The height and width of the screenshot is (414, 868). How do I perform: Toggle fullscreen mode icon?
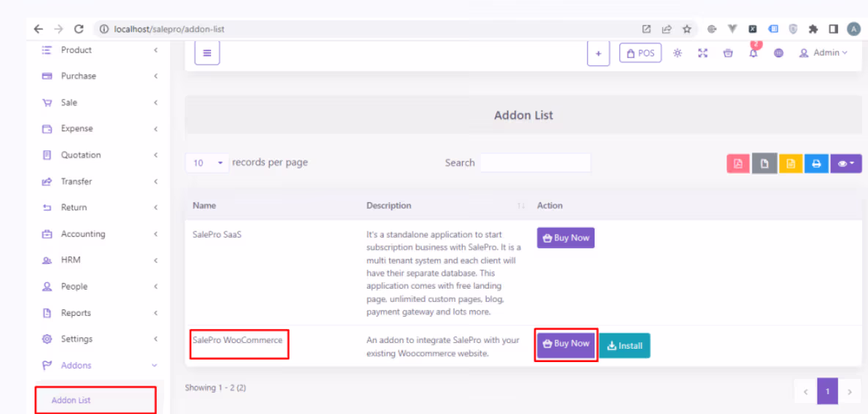pos(703,53)
